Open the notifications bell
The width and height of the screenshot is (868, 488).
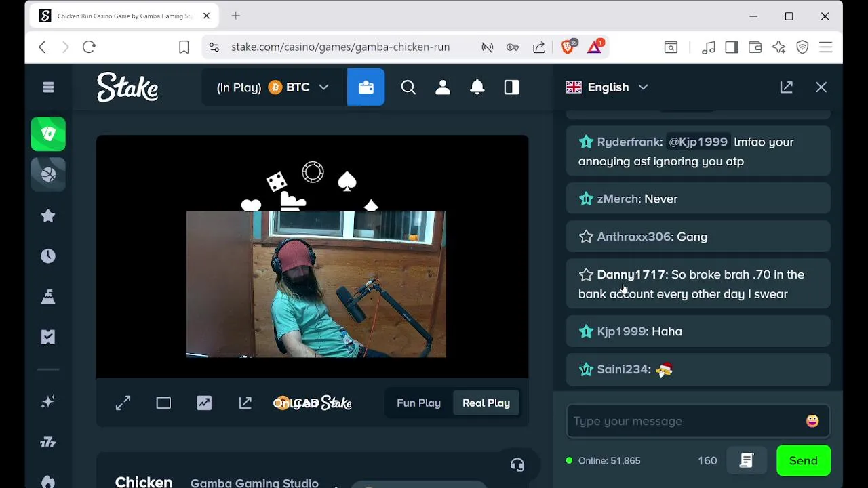tap(477, 87)
